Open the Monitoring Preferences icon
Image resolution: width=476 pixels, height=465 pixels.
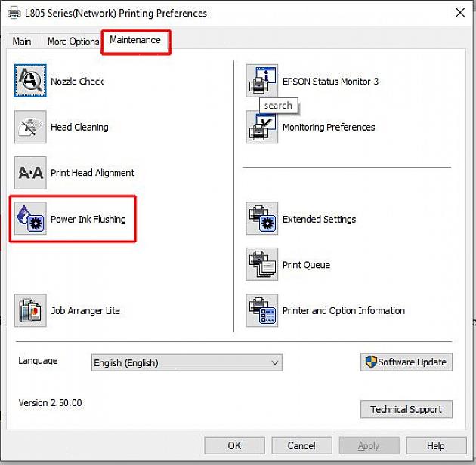261,127
